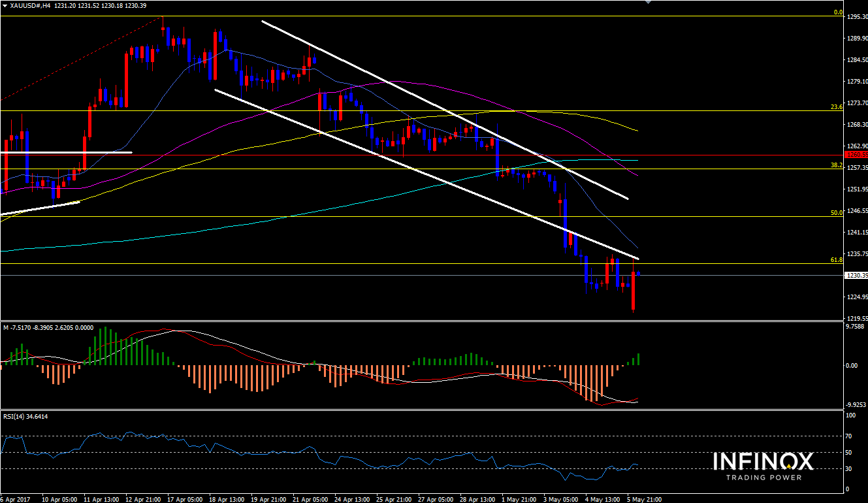Click price scale value 1268.30
This screenshot has height=503, width=868.
[x=857, y=125]
